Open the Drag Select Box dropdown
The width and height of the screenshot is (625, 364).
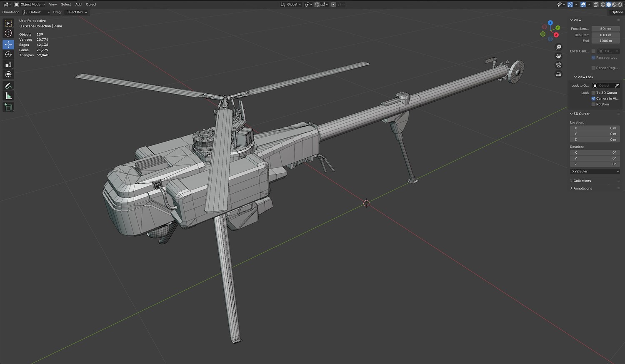76,12
